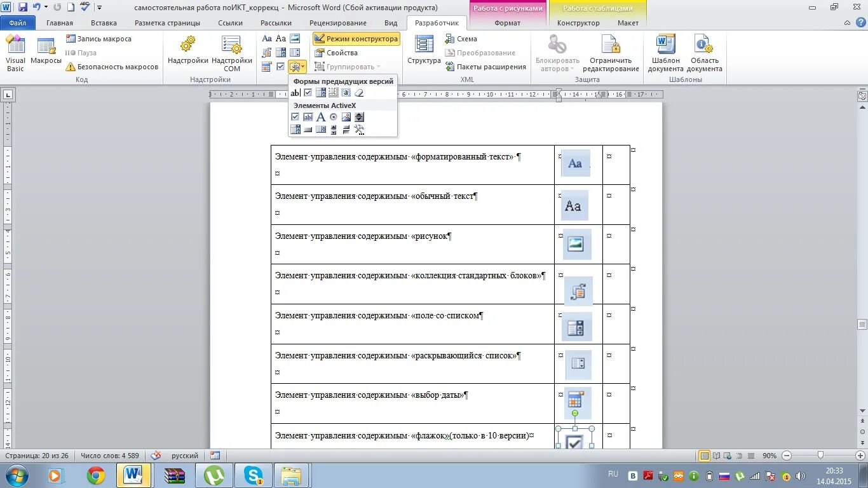Reset legacy form fields with eraser
Viewport: 868px width, 488px height.
[359, 93]
